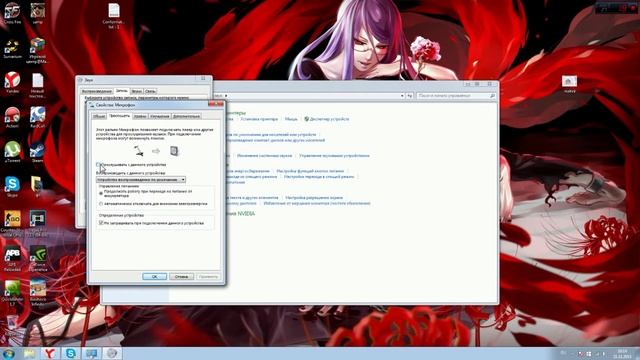Open Skype from the taskbar
This screenshot has width=640, height=360.
click(x=71, y=353)
